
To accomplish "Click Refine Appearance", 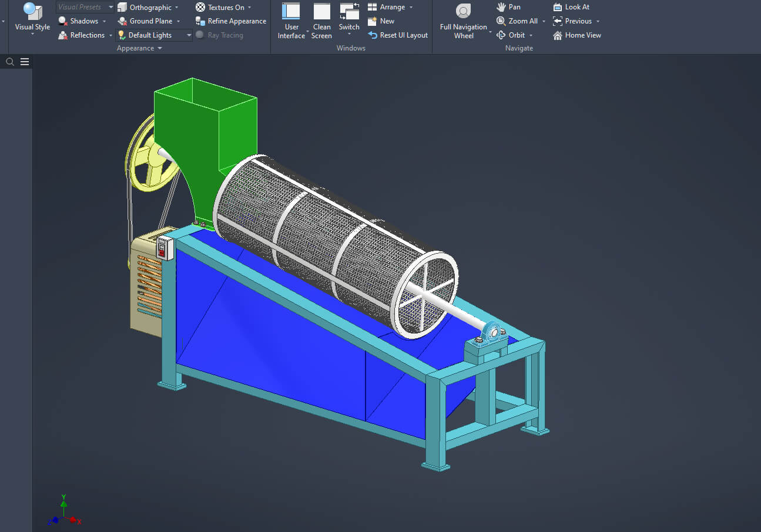I will [230, 21].
